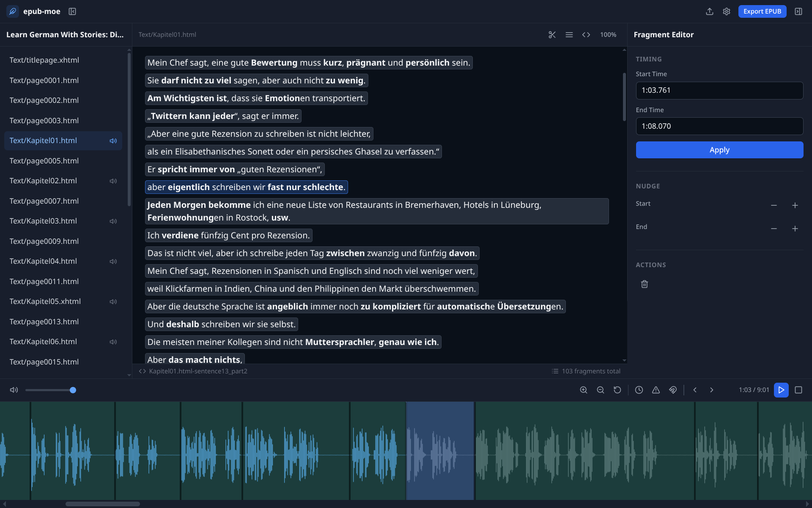
Task: Select Text/Kapitel01.html file
Action: click(63, 141)
